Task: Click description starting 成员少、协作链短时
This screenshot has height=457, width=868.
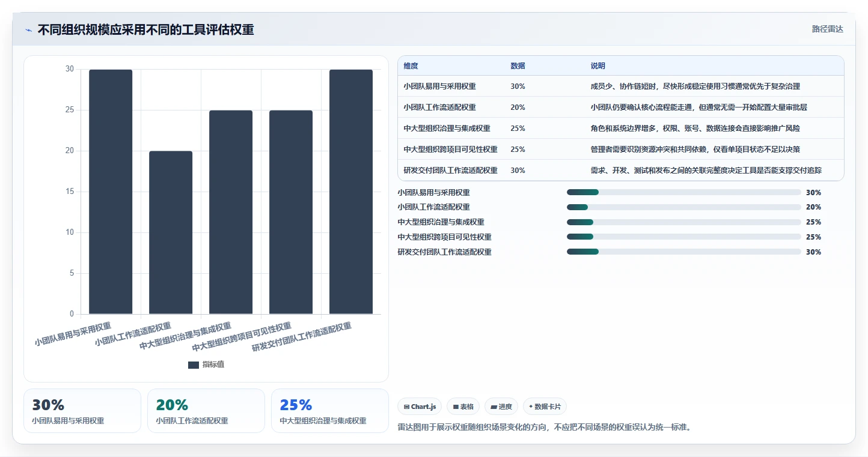Action: pyautogui.click(x=695, y=86)
